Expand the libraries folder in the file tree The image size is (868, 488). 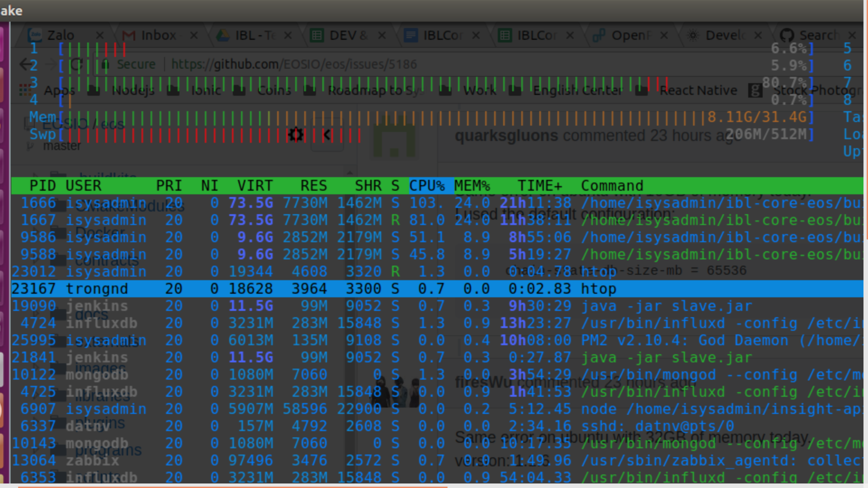pos(36,394)
